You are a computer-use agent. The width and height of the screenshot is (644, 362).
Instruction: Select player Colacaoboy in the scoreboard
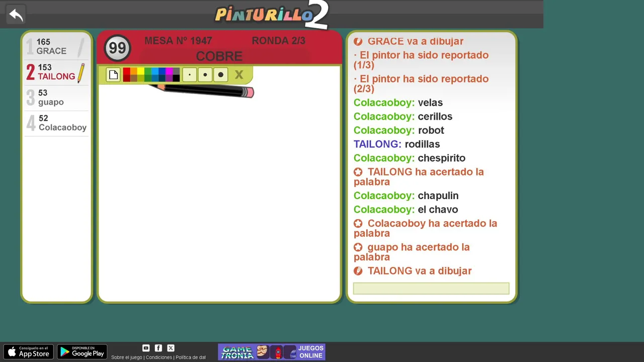click(x=56, y=123)
